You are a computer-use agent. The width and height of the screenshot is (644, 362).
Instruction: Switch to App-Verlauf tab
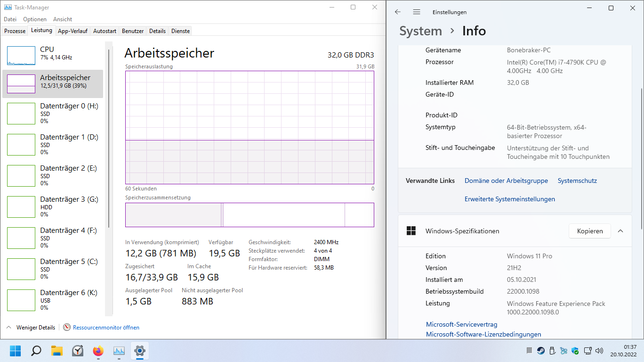coord(72,31)
